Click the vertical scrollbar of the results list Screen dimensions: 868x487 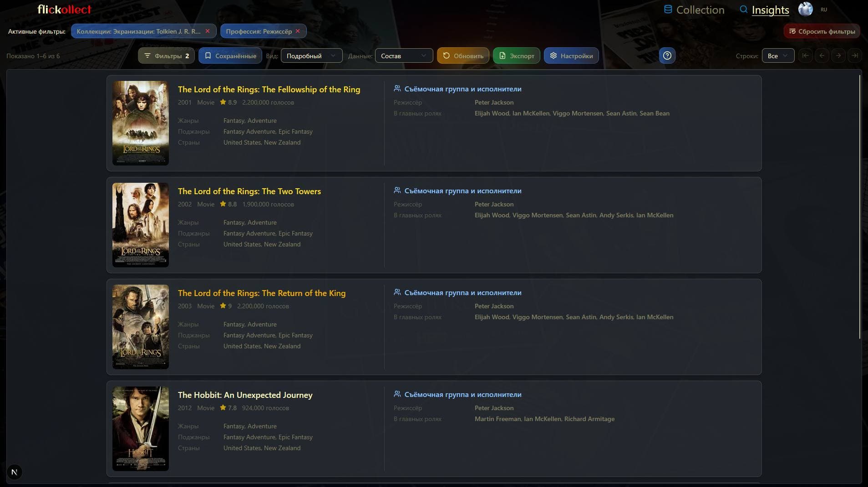(x=859, y=207)
